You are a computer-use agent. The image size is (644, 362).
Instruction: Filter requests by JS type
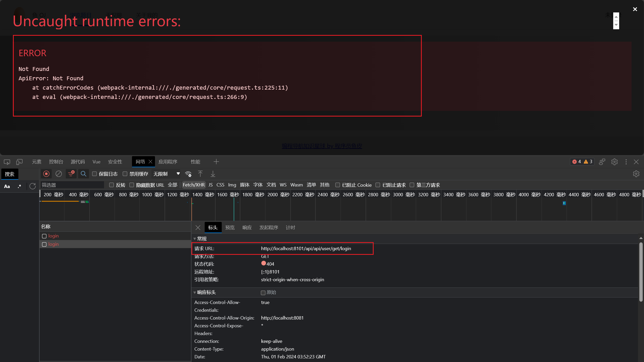[211, 185]
